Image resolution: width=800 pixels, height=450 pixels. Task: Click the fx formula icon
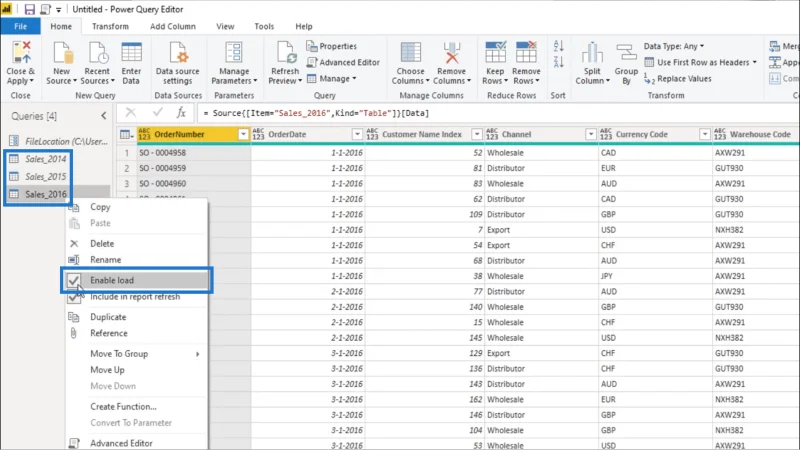(x=181, y=113)
